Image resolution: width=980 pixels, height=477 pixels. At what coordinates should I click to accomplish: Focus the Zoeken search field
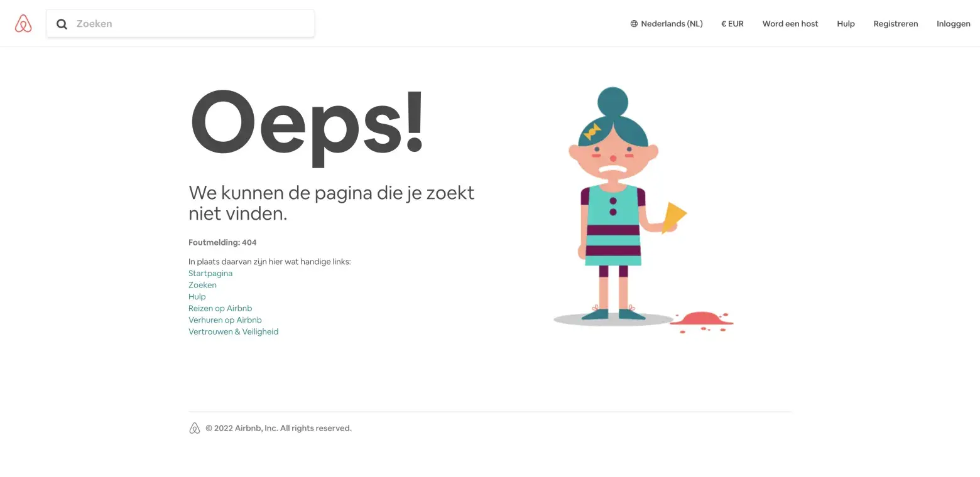(180, 24)
